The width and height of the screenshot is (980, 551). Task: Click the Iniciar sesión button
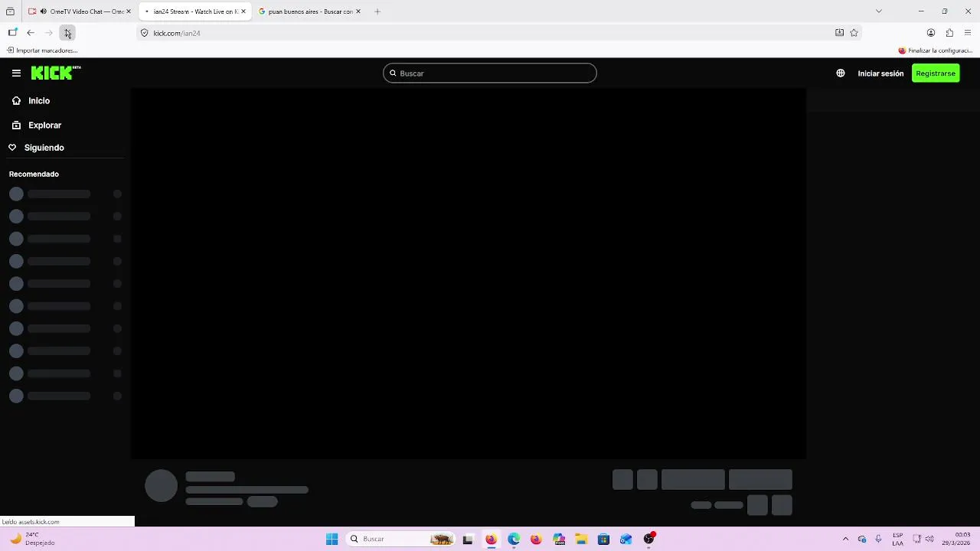pos(880,73)
